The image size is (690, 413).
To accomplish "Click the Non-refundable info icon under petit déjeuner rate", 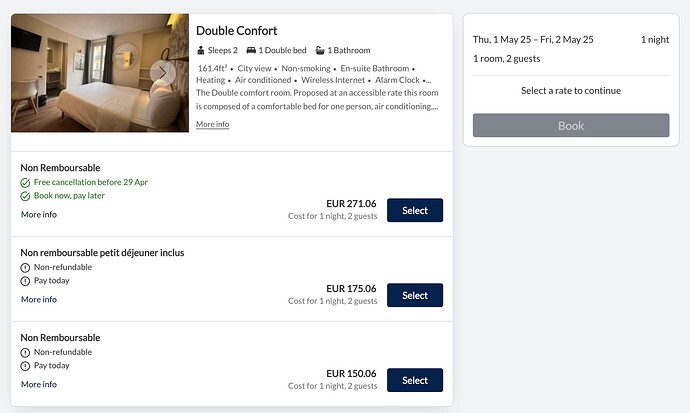I will [25, 267].
